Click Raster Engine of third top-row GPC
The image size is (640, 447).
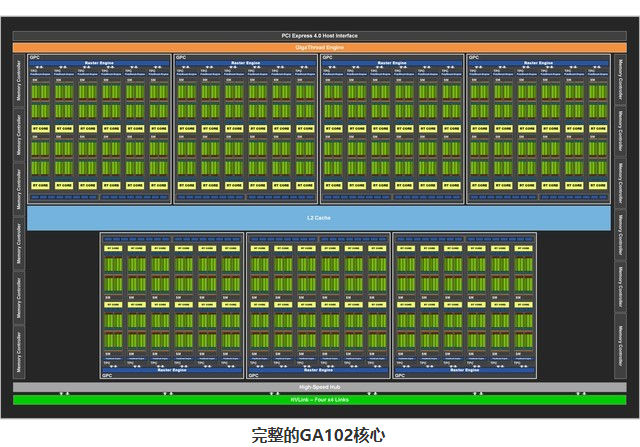pyautogui.click(x=393, y=62)
